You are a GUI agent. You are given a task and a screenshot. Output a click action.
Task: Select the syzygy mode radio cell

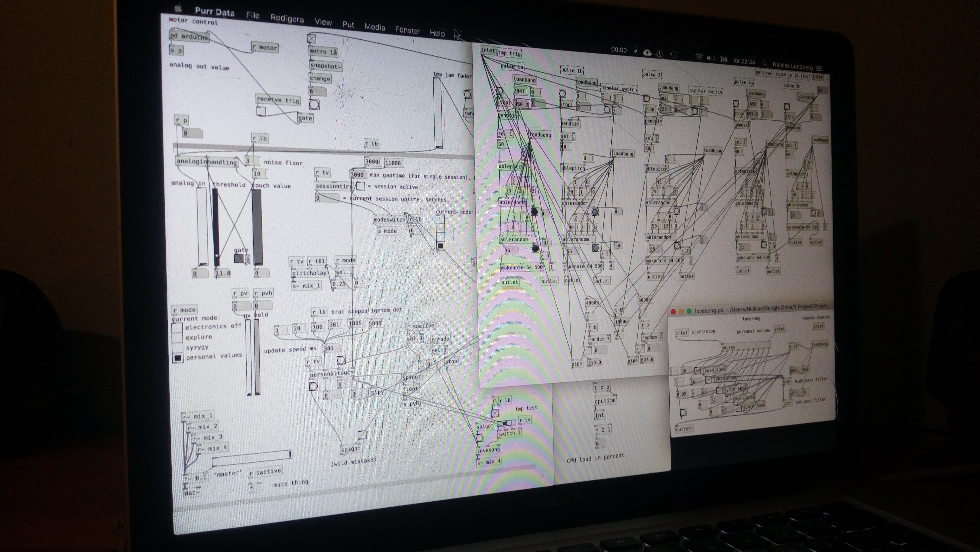178,348
